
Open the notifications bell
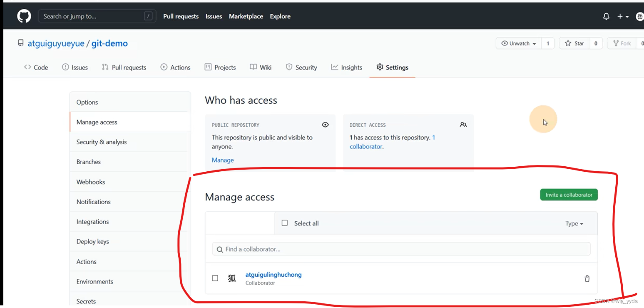(606, 16)
